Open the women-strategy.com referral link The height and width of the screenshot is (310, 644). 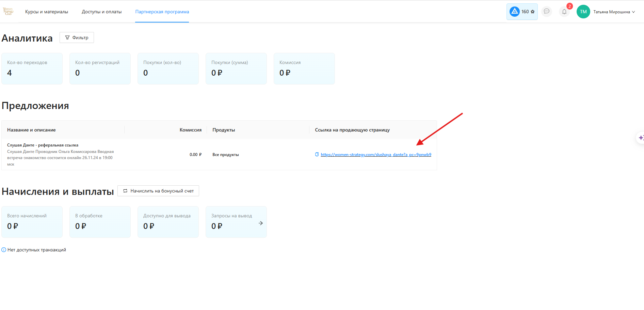(376, 155)
